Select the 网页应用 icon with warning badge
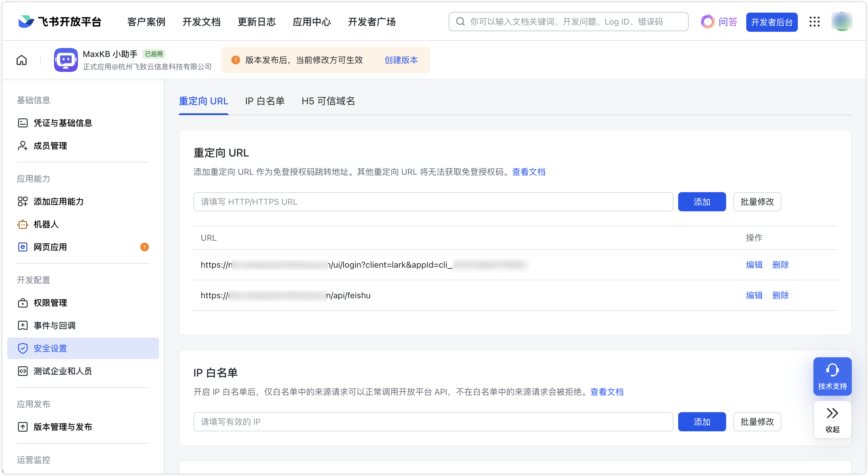 click(22, 247)
